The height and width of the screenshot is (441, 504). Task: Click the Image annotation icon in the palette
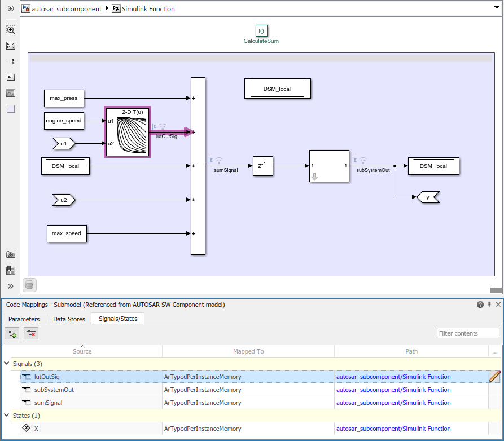point(10,93)
